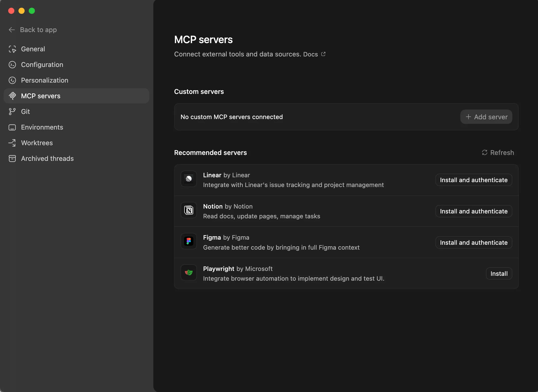Select the MCP servers paperclip icon

tap(13, 96)
